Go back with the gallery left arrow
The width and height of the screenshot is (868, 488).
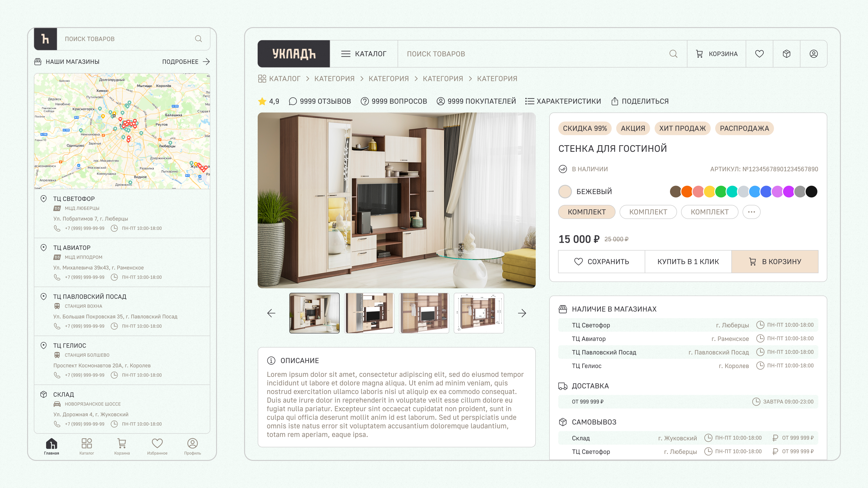tap(271, 313)
